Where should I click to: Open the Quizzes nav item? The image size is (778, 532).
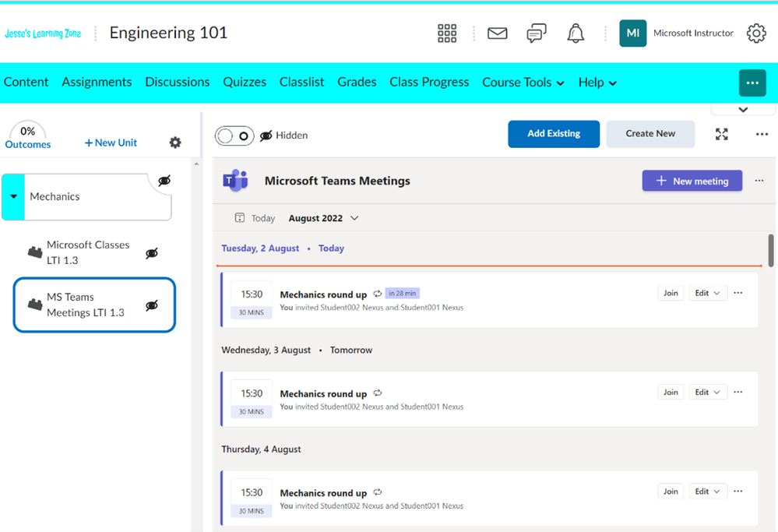[x=245, y=82]
